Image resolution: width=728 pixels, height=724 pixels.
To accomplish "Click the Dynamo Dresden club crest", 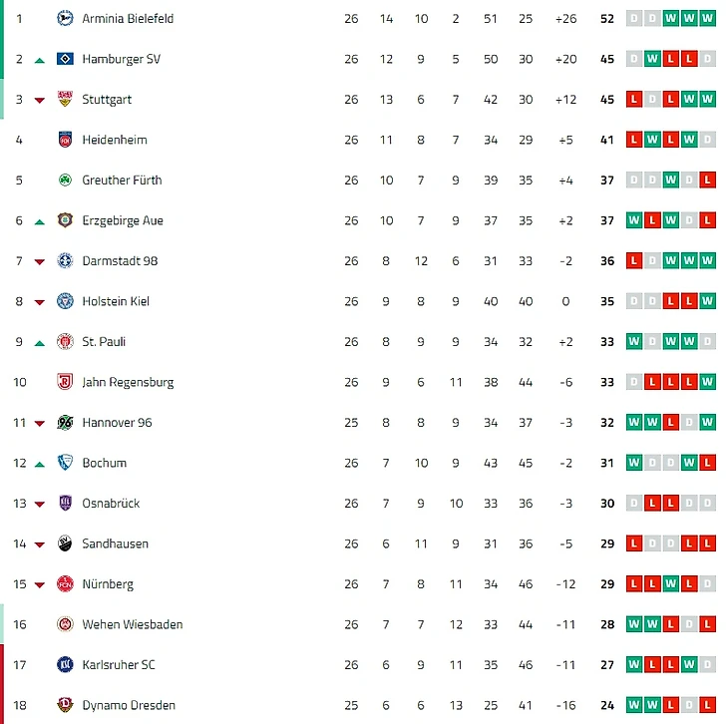I will coord(65,705).
